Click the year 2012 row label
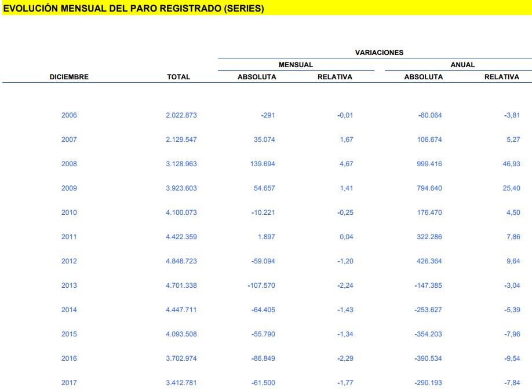The image size is (532, 392). 69,261
